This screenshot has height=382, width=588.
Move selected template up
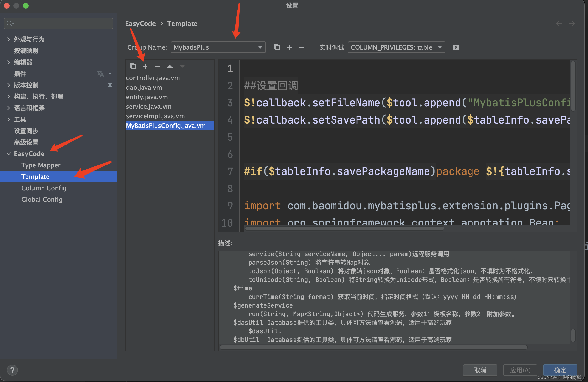(x=170, y=66)
